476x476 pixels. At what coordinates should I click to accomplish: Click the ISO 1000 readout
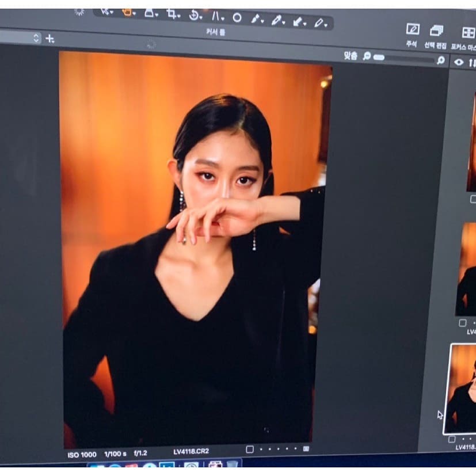pos(82,455)
